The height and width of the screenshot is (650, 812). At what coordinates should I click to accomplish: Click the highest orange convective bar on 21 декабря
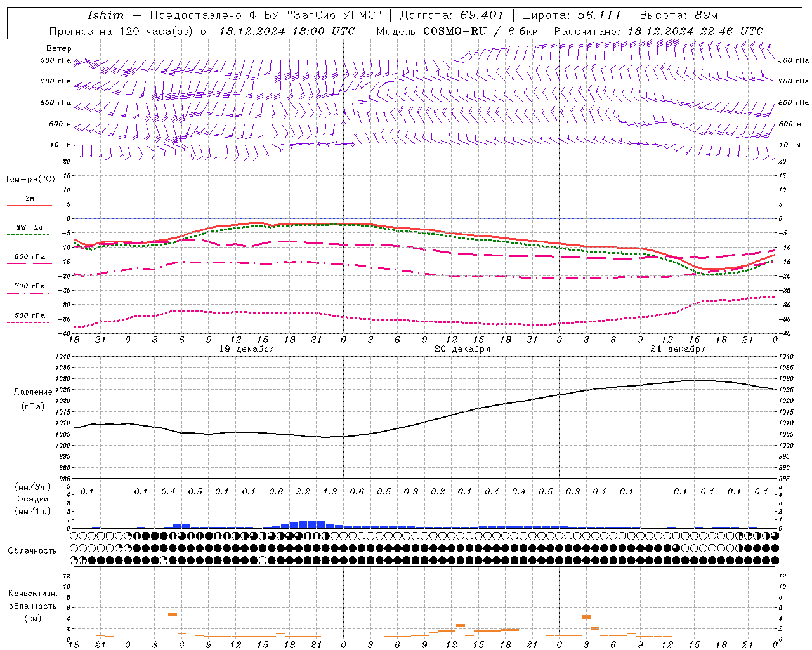coord(586,617)
